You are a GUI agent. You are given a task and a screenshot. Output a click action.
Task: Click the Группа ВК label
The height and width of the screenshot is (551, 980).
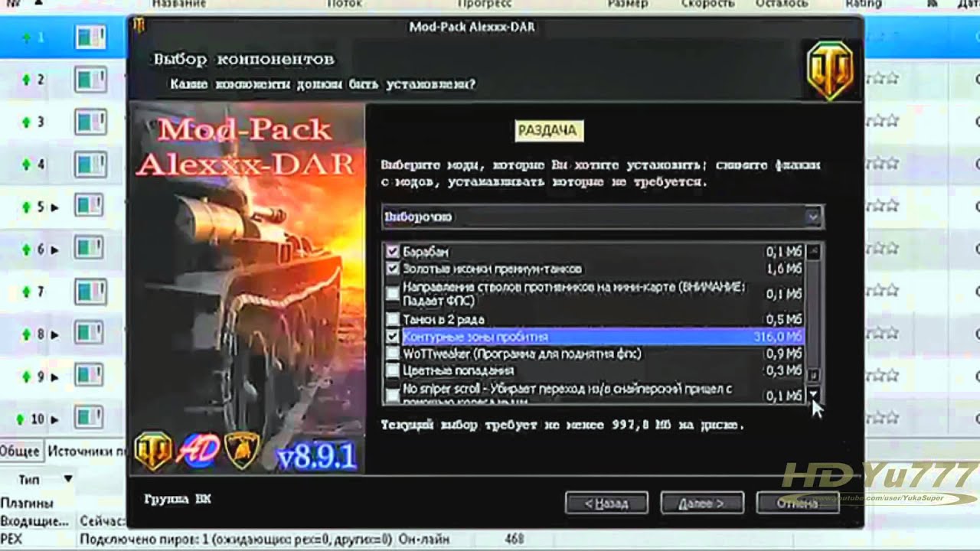[x=177, y=499]
